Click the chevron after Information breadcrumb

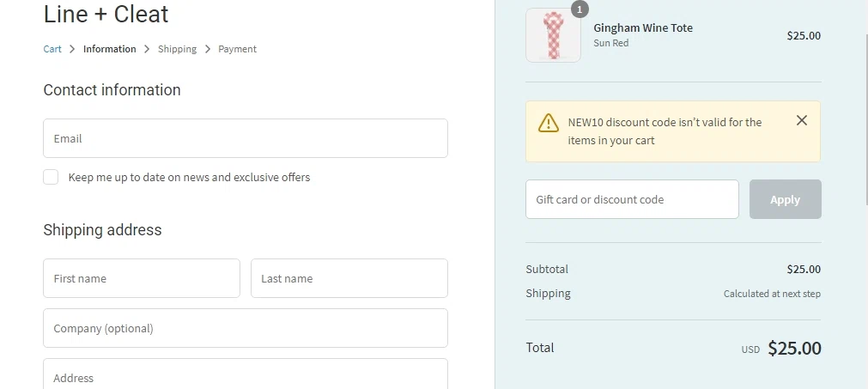147,49
